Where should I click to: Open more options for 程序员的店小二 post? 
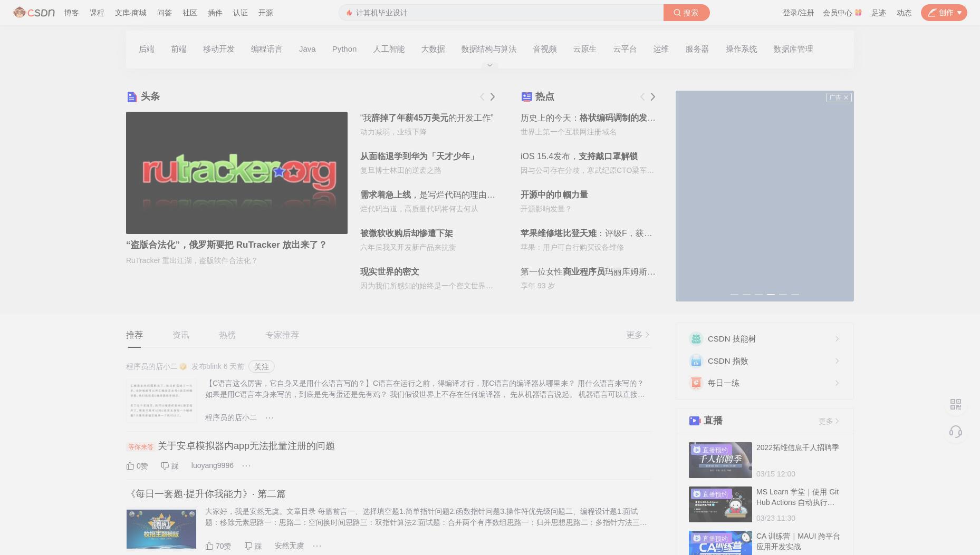tap(270, 417)
